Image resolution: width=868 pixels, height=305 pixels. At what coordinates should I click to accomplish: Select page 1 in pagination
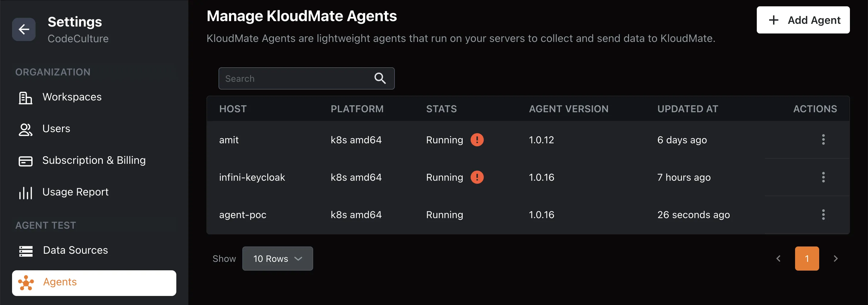[807, 259]
